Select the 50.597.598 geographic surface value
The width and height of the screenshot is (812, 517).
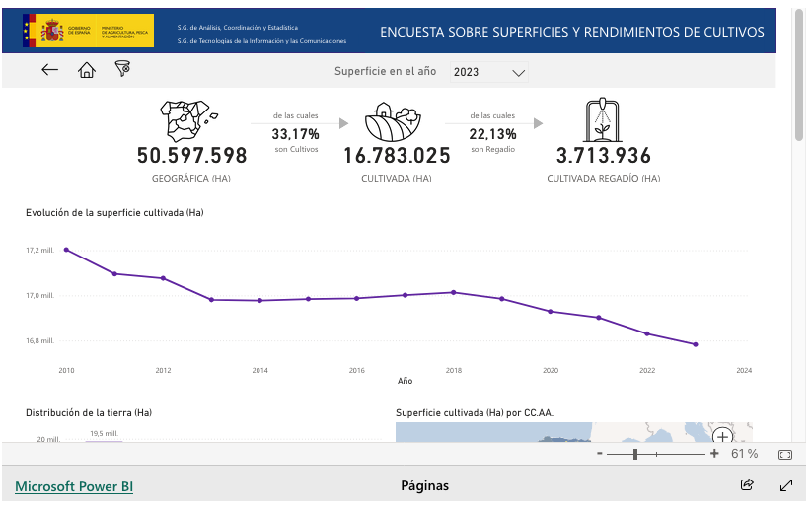(191, 156)
